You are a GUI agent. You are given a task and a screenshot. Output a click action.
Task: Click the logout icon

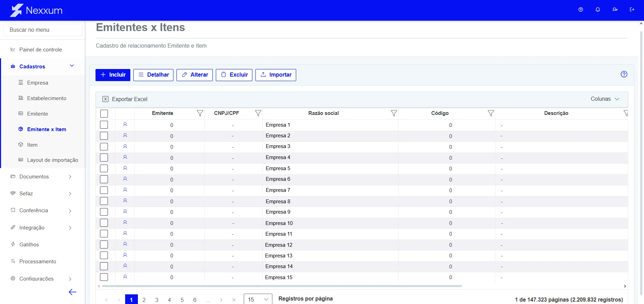(632, 10)
